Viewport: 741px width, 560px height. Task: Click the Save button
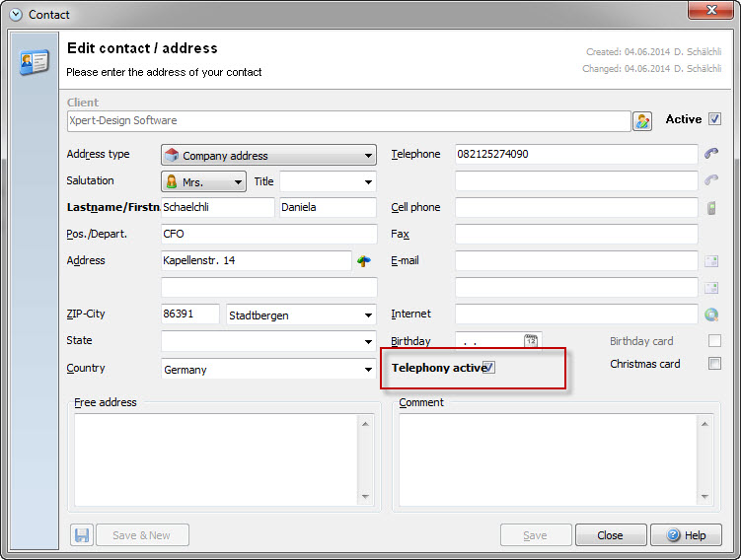(x=536, y=535)
